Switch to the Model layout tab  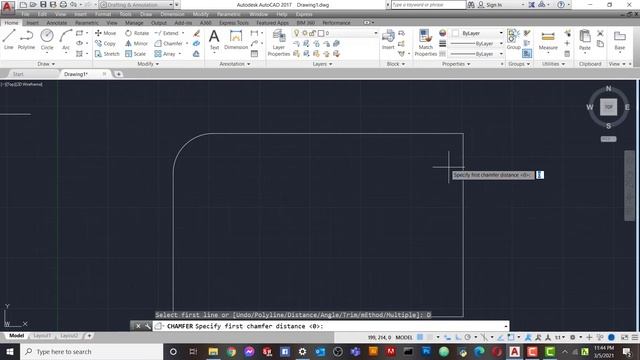pyautogui.click(x=16, y=336)
